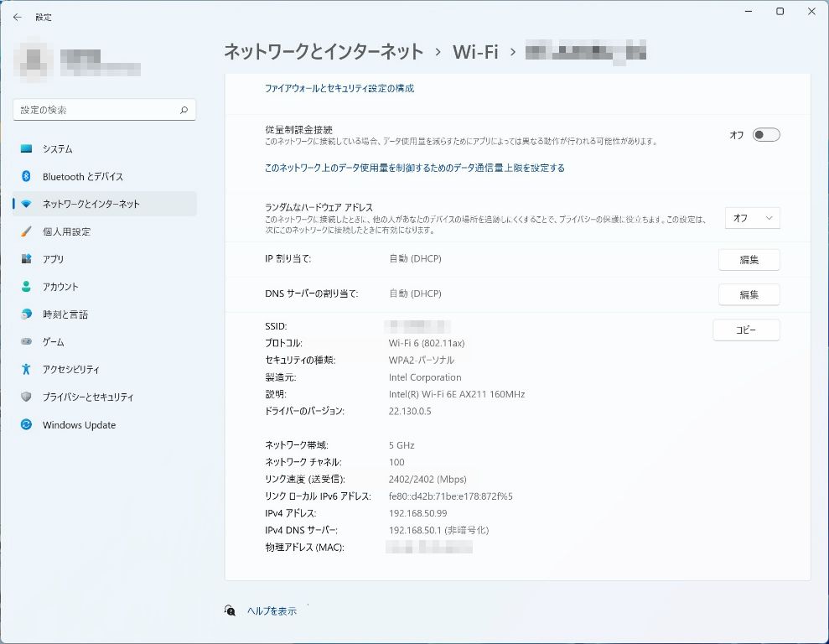Select 個人用設定 paintbrush icon
This screenshot has height=644, width=829.
pyautogui.click(x=26, y=231)
